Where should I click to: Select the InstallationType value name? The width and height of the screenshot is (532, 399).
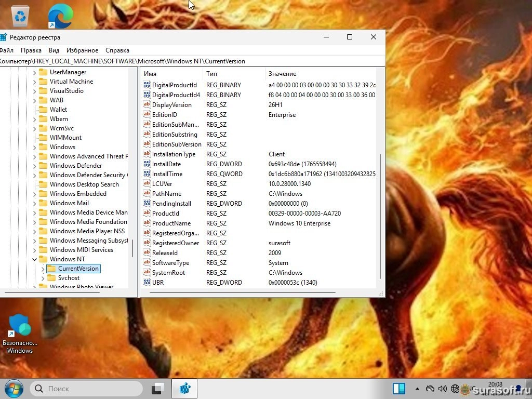point(174,154)
